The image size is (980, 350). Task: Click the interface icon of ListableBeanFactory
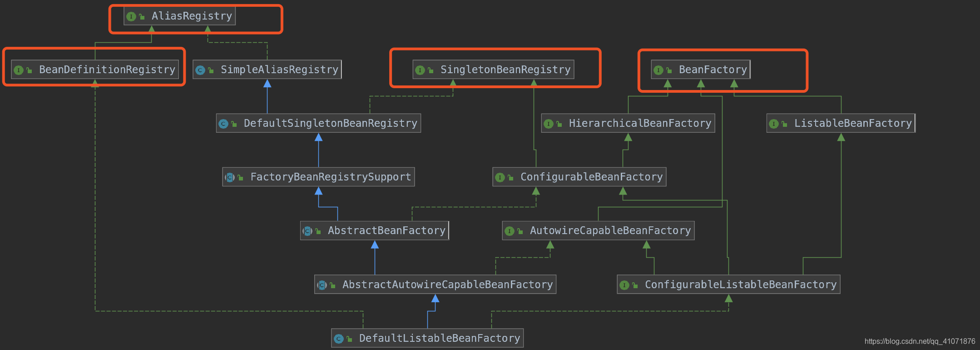(774, 124)
